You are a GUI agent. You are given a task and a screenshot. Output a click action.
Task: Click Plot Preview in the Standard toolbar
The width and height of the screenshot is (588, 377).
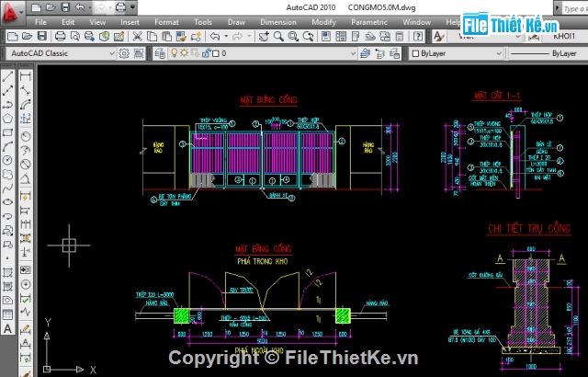[x=75, y=37]
